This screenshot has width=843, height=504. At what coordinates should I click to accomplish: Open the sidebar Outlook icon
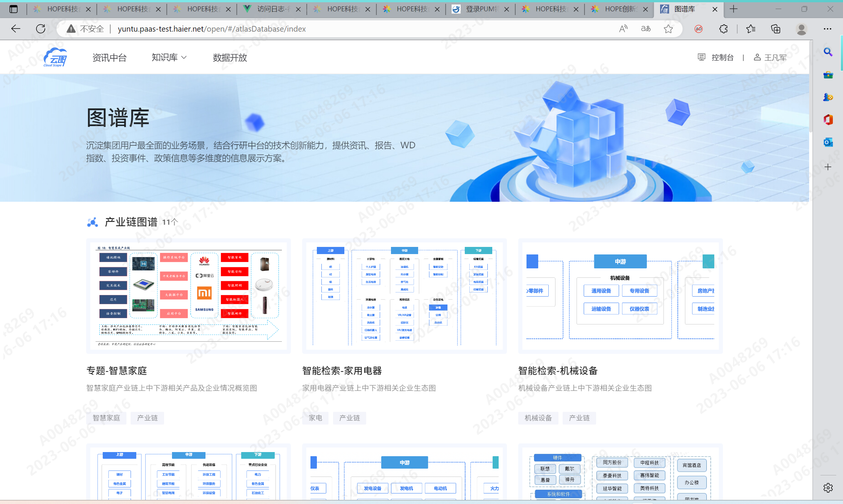click(x=828, y=142)
